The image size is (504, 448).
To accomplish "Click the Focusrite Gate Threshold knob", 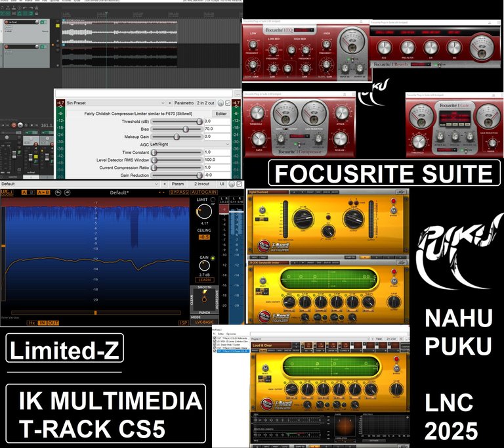I will (419, 142).
